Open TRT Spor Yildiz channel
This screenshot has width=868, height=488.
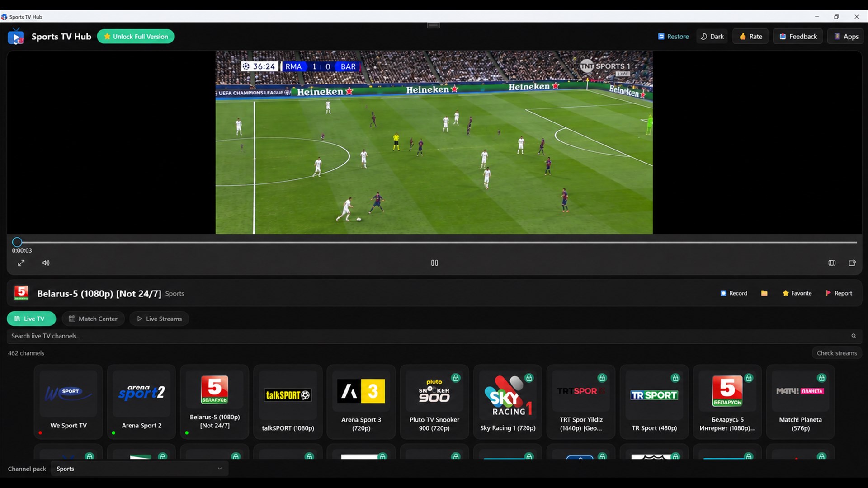point(581,402)
